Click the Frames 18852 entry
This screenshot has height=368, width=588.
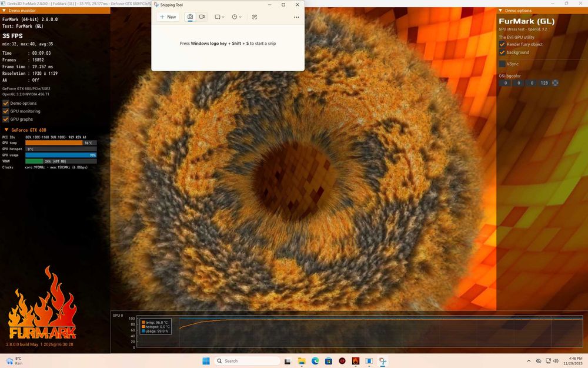24,60
